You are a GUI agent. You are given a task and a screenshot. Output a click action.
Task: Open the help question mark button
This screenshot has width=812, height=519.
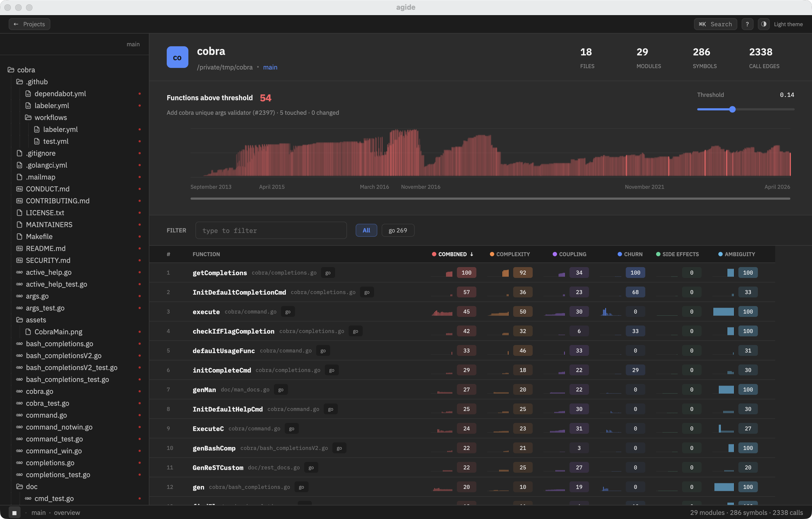(747, 24)
